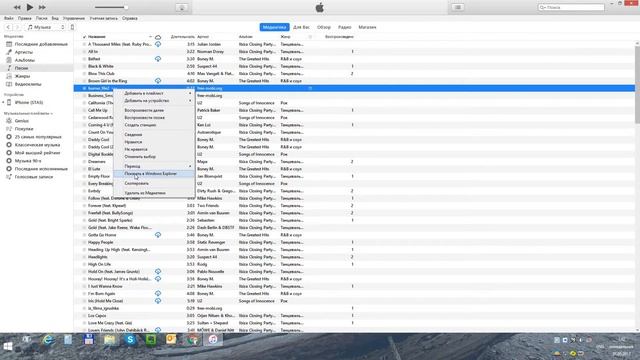Image resolution: width=640 pixels, height=360 pixels.
Task: Expand iPhone (STAS) device in sidebar
Action: (x=4, y=102)
